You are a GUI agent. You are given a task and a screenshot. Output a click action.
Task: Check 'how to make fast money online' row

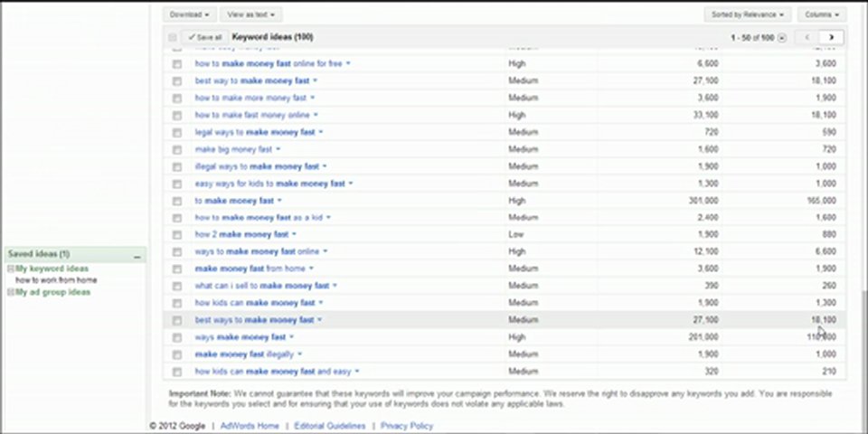[176, 116]
